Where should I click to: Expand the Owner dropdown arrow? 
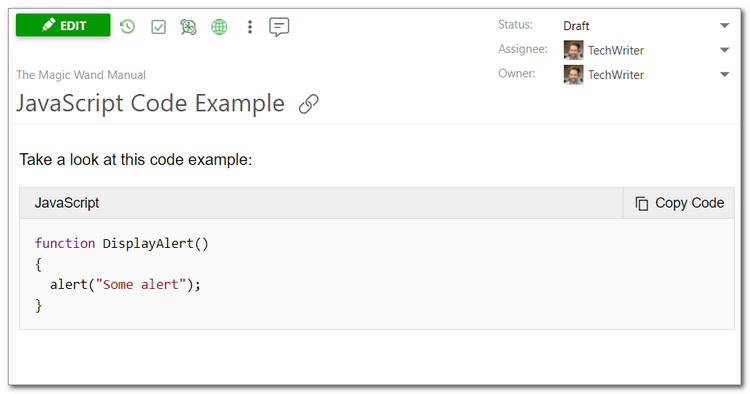(x=725, y=74)
